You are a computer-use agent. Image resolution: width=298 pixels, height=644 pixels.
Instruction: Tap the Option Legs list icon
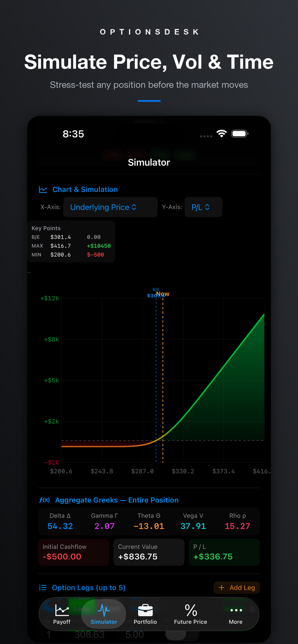(x=43, y=587)
